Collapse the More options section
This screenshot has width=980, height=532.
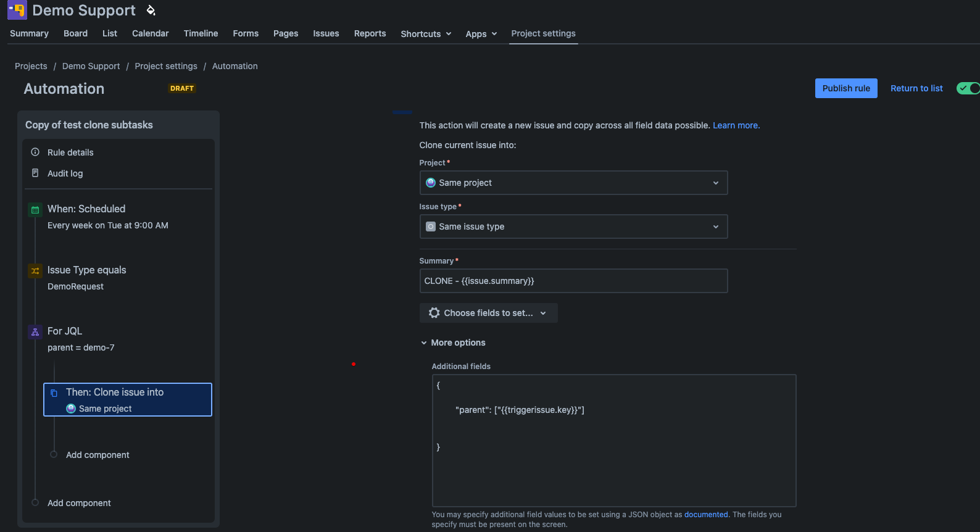click(x=453, y=343)
